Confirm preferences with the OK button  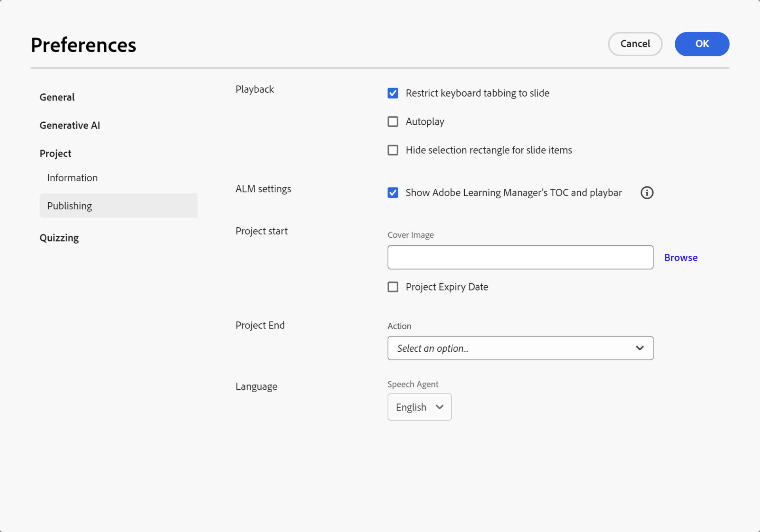tap(702, 44)
